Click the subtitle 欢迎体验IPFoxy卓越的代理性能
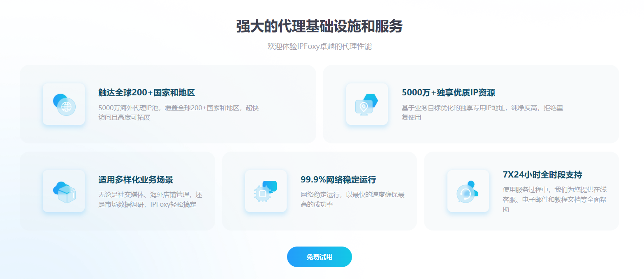644x279 pixels. 320,46
